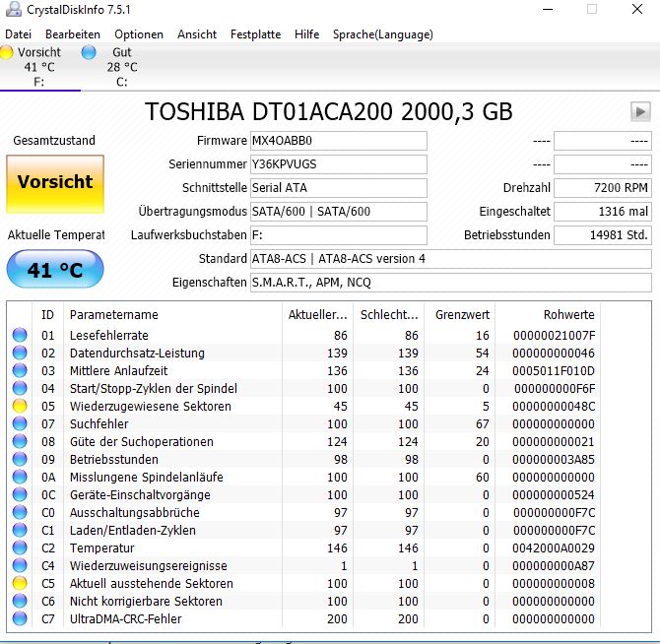Select the Wiederzugewiesene Sektoren parameter name

point(151,407)
